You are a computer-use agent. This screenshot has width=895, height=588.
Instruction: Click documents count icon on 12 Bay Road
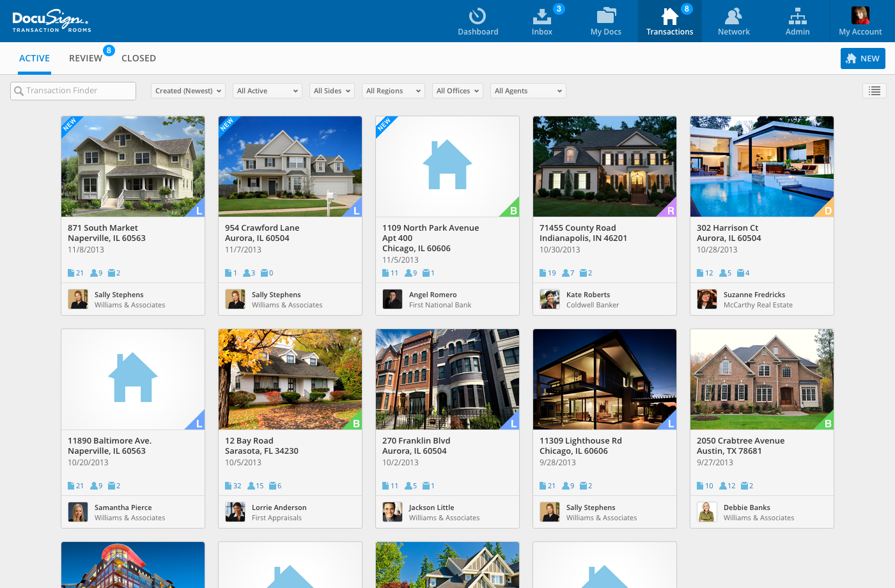click(x=228, y=486)
